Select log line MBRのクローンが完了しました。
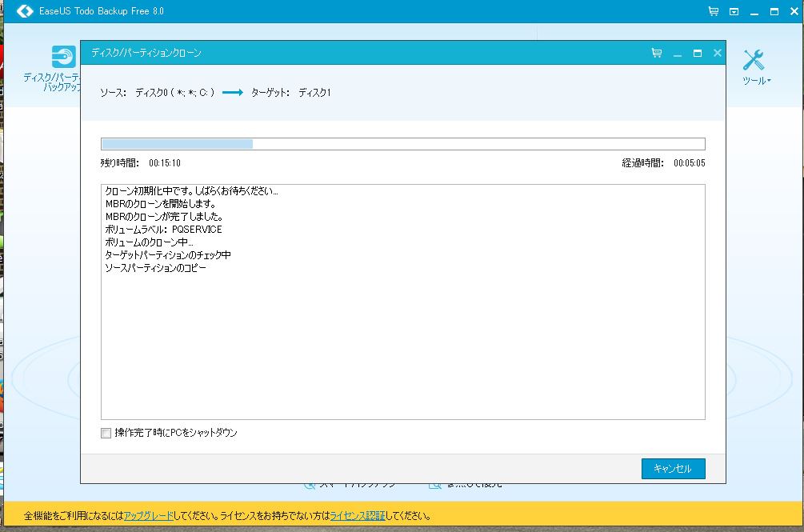 pos(164,217)
